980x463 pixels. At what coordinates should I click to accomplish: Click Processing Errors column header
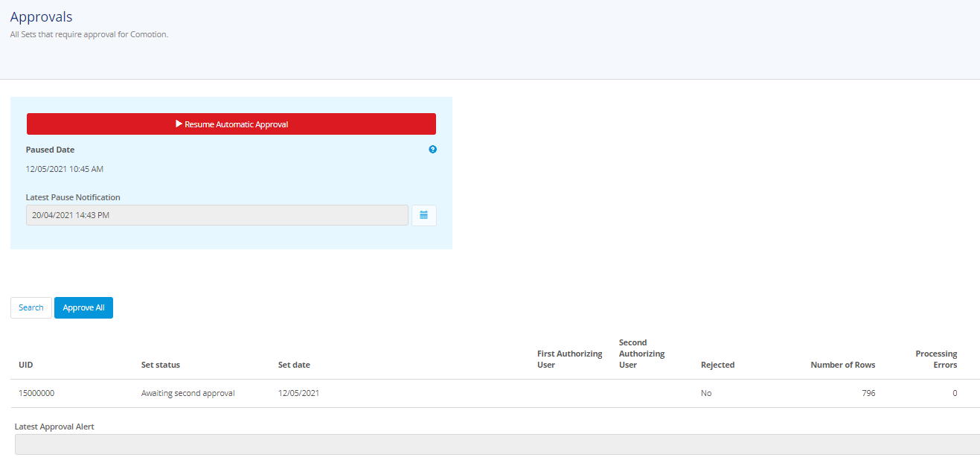936,359
